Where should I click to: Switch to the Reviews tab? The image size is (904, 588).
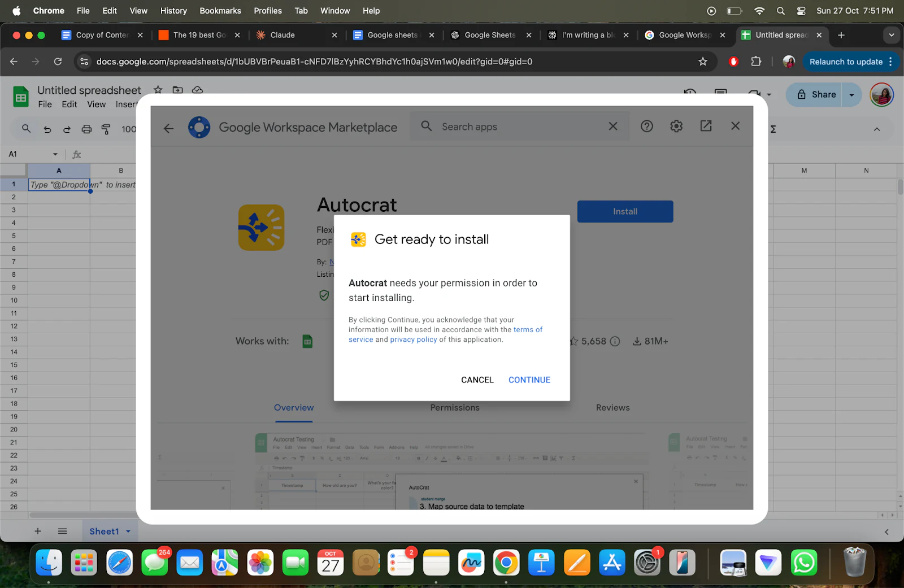(x=612, y=408)
